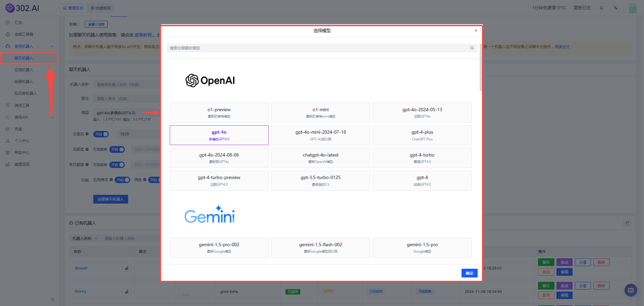Open 知识库机器人 in the sidebar
644x306 pixels.
(25, 93)
